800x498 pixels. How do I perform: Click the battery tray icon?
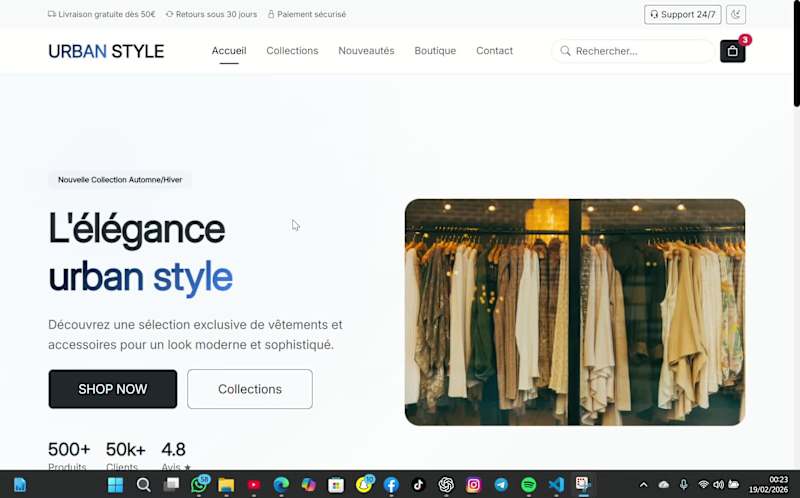pos(734,485)
